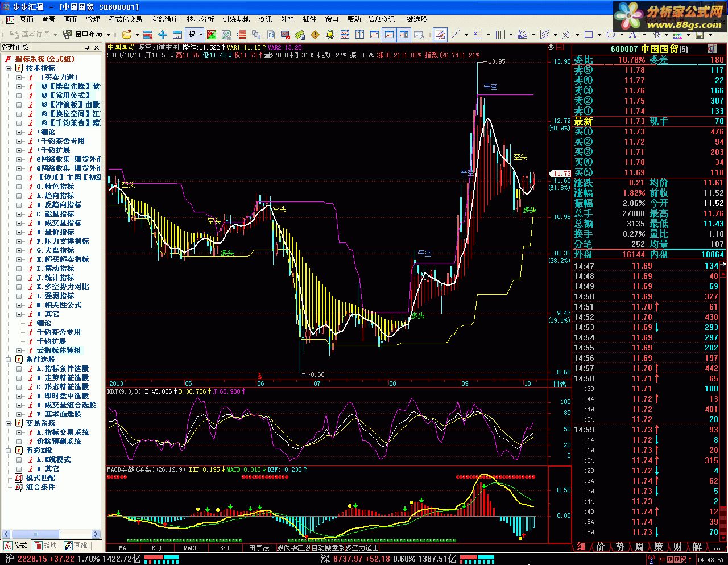Click the red-green chart icon in toolbar
This screenshot has height=565, width=728.
click(211, 34)
